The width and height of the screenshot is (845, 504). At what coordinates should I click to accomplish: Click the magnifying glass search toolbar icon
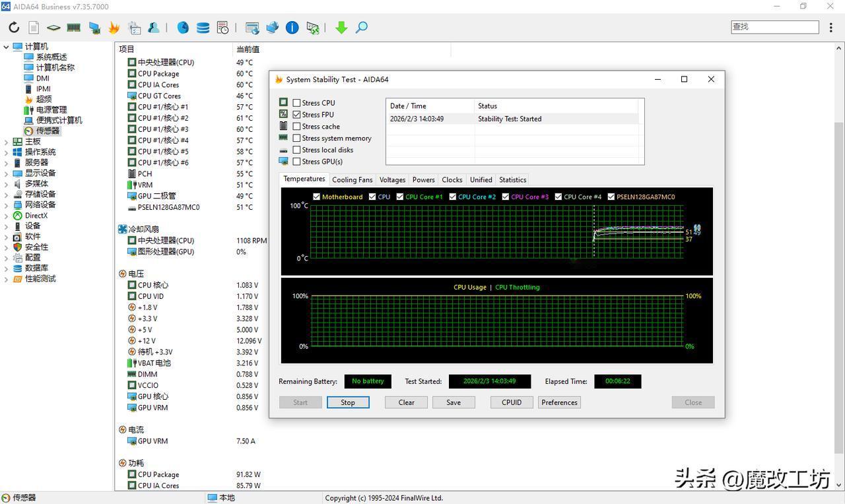coord(362,28)
